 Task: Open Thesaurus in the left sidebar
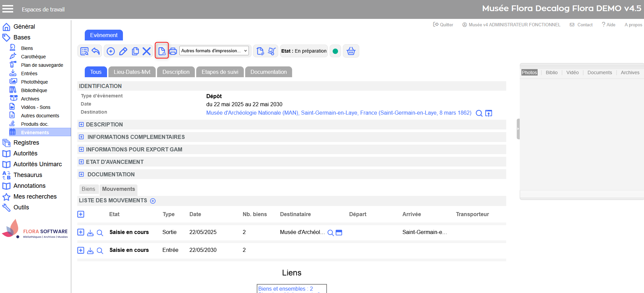(x=28, y=175)
